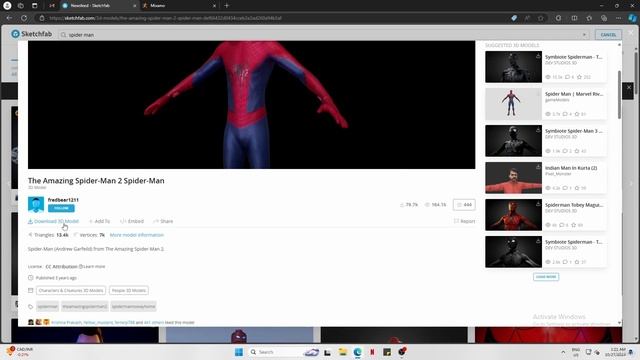
Task: Like the model with the 444 star button
Action: 464,204
